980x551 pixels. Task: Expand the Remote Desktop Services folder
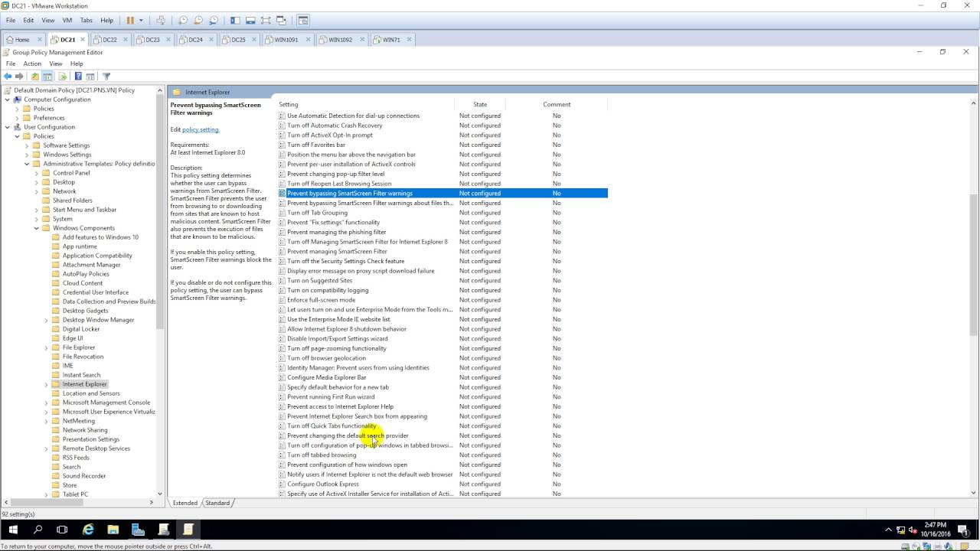46,448
